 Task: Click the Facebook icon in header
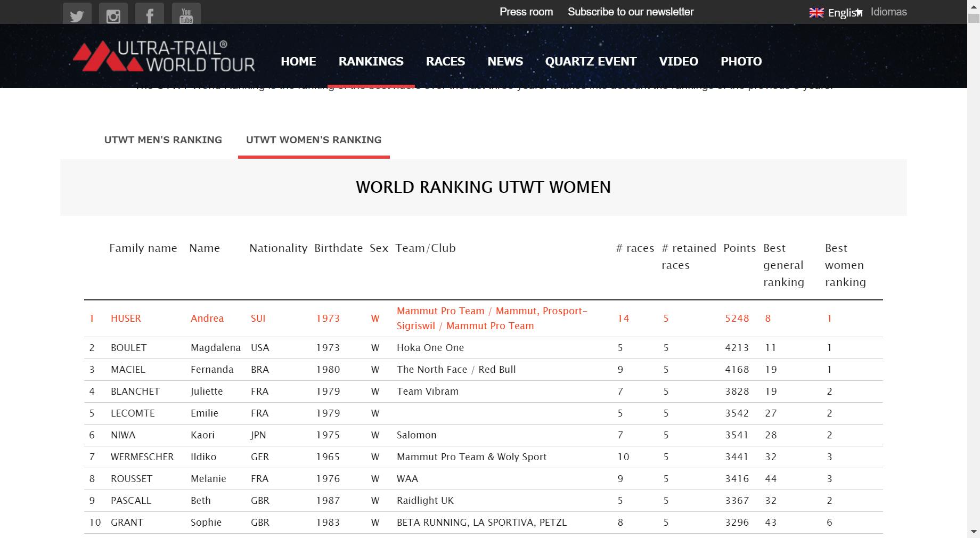150,14
